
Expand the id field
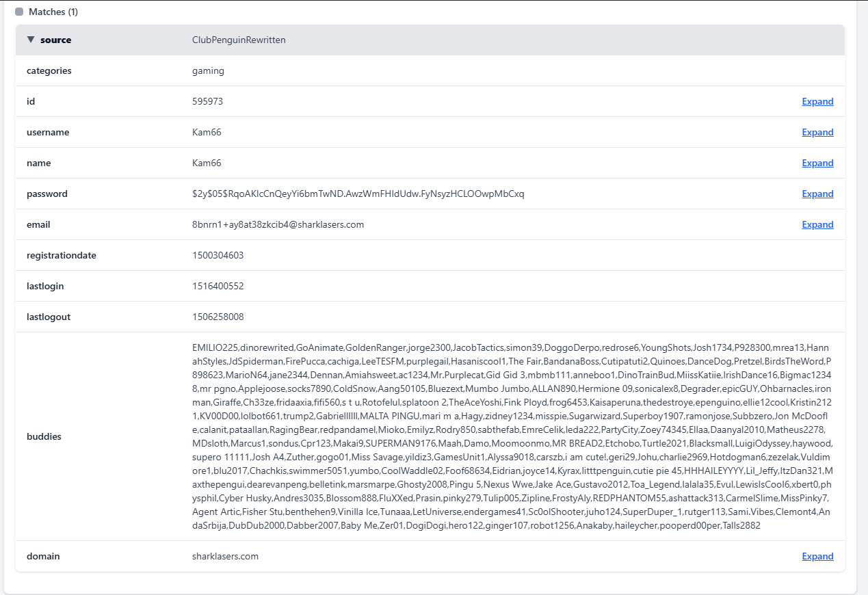pos(817,101)
